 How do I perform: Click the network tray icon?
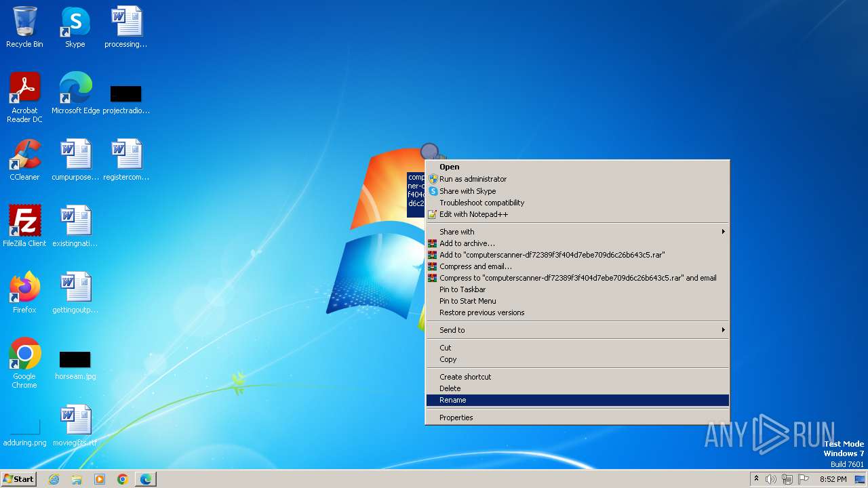[787, 479]
